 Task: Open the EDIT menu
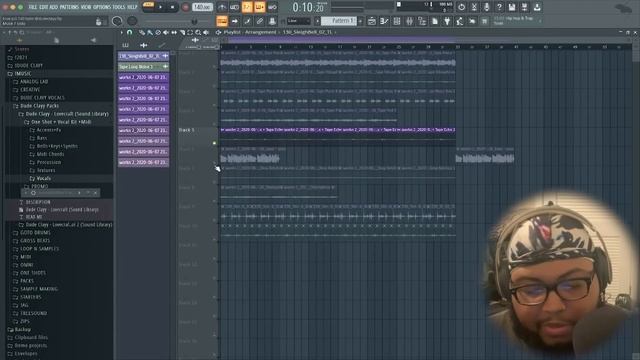click(x=43, y=7)
